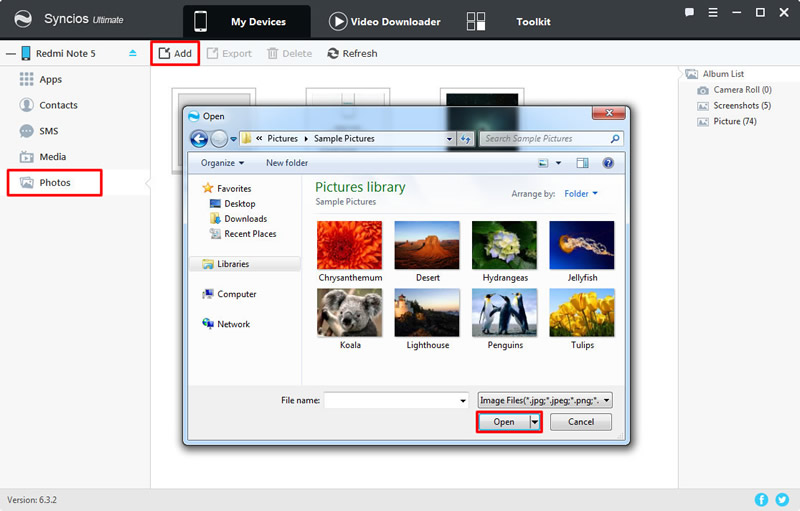Click the search magnifier icon
This screenshot has width=800, height=511.
click(615, 139)
